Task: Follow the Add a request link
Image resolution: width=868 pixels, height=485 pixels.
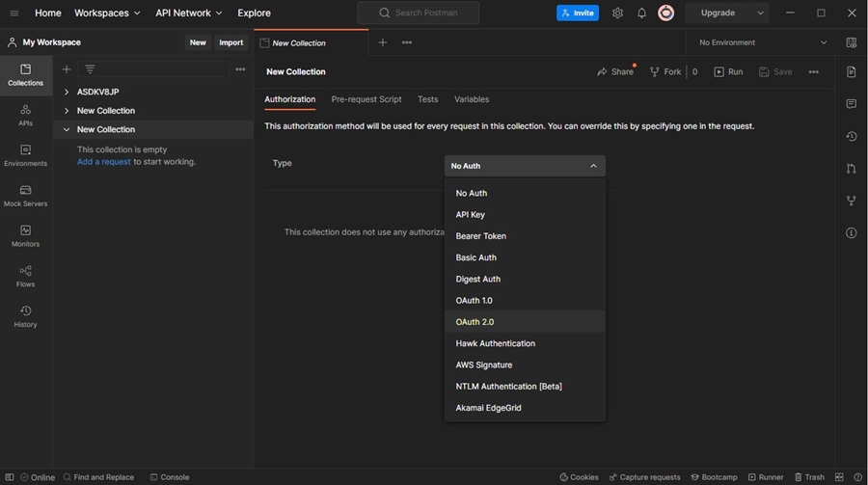Action: click(x=104, y=162)
